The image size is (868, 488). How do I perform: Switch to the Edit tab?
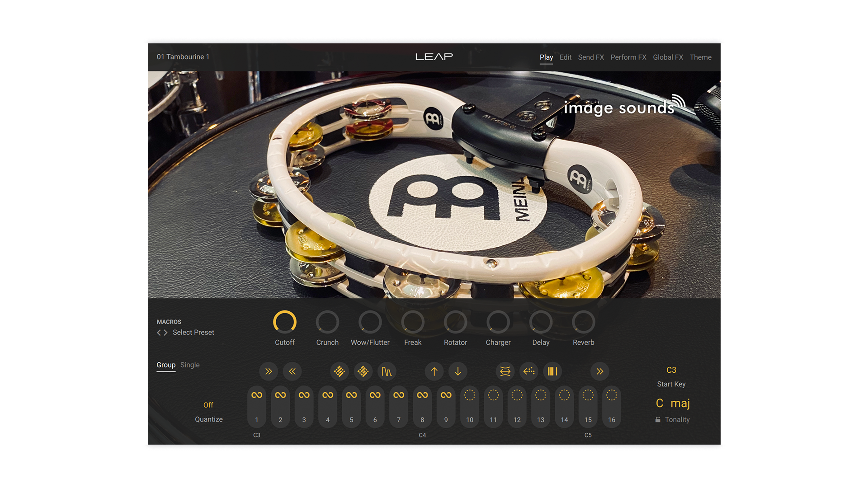(565, 57)
